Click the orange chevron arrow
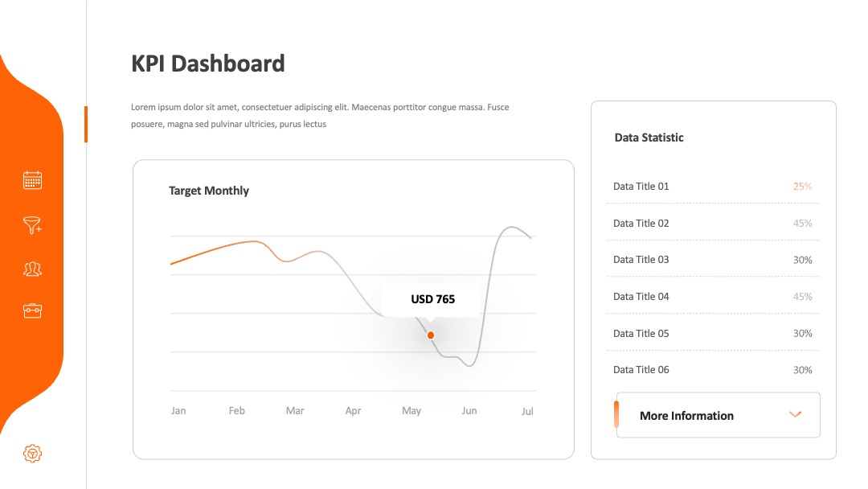 point(795,414)
